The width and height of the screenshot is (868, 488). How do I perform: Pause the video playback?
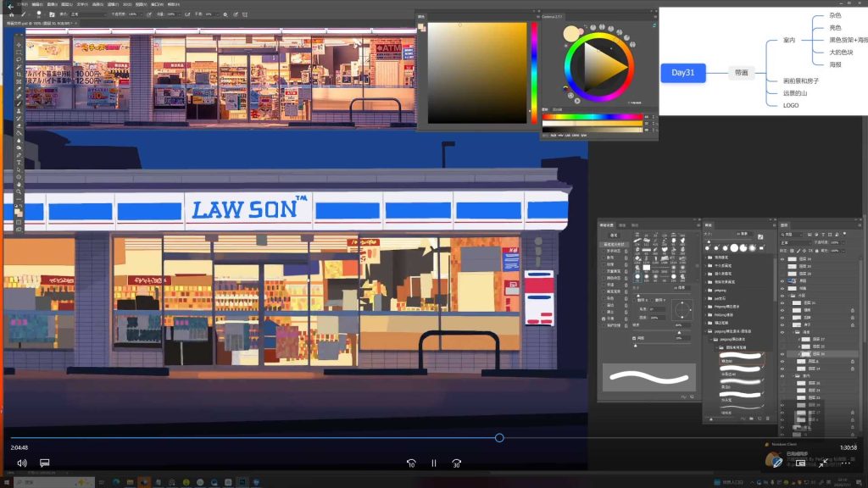tap(434, 463)
